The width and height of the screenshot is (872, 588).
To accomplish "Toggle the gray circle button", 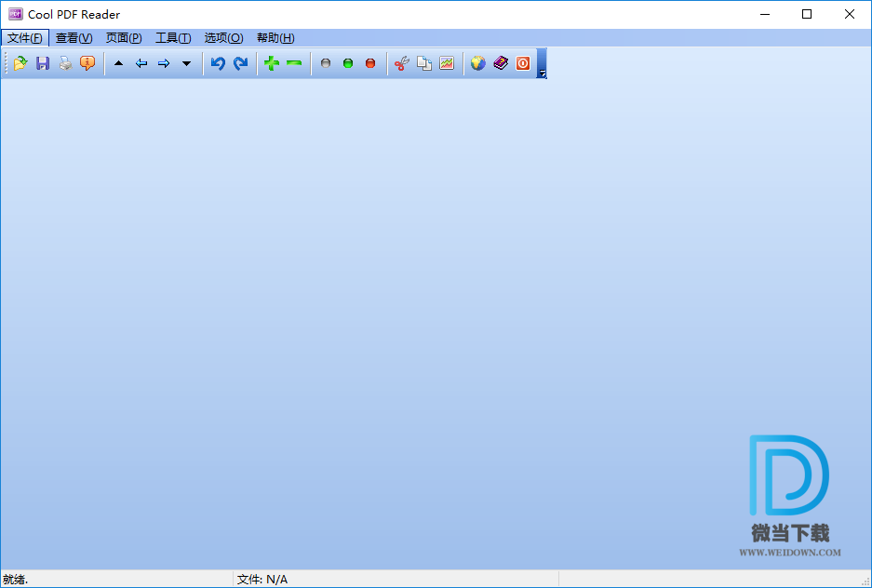I will [326, 63].
